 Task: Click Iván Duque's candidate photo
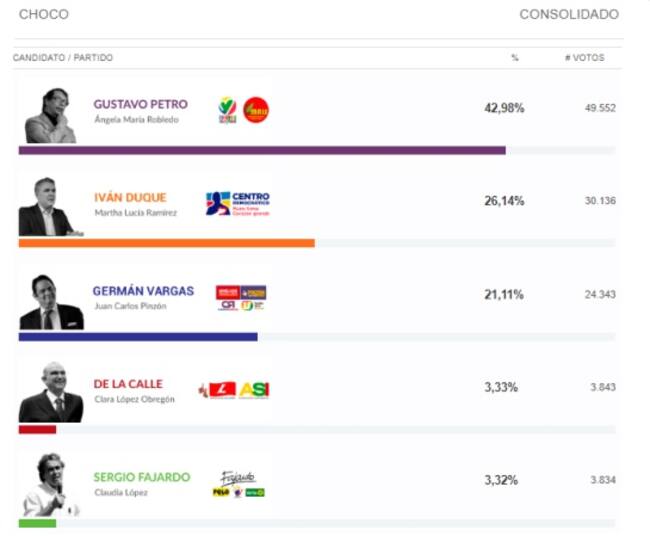click(49, 208)
